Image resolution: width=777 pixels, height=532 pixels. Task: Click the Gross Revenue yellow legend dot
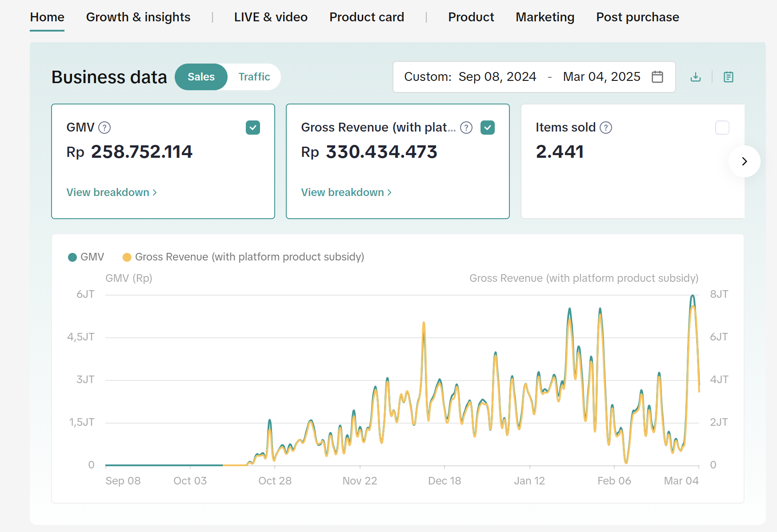pyautogui.click(x=127, y=257)
